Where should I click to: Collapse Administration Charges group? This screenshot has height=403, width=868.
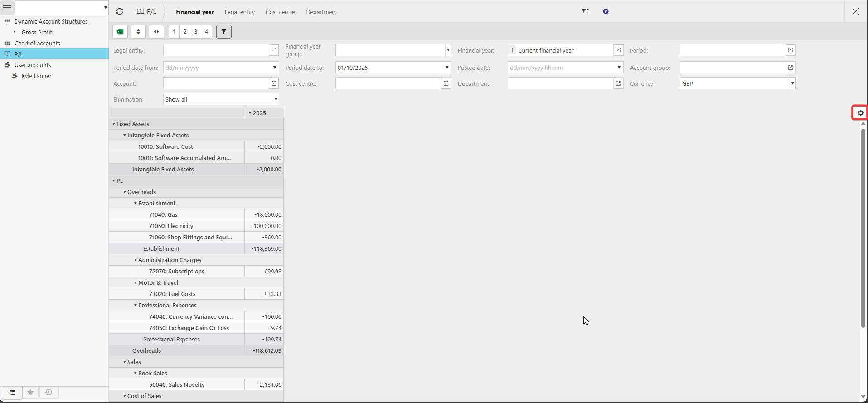(x=136, y=260)
